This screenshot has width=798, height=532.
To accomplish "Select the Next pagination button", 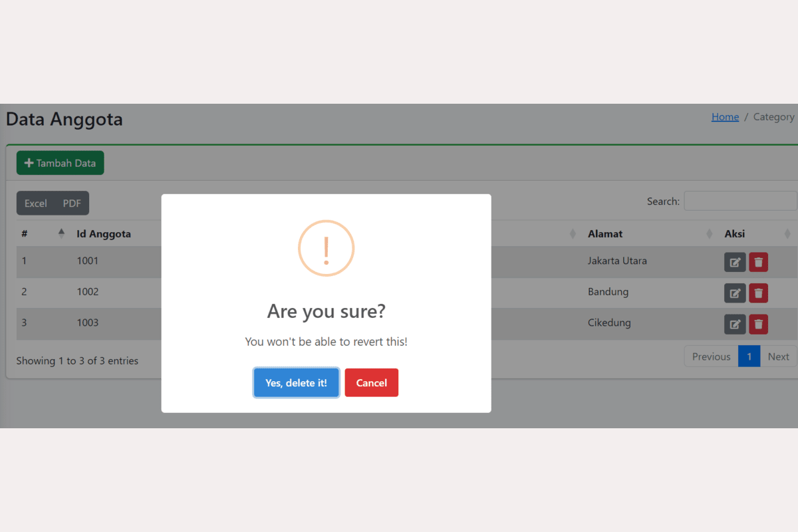I will [x=778, y=356].
